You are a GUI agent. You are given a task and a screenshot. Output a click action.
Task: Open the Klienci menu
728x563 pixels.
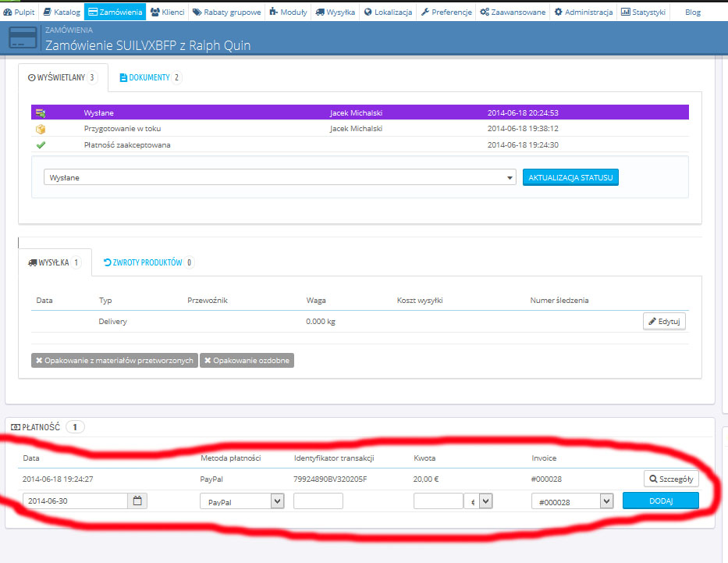click(x=168, y=12)
